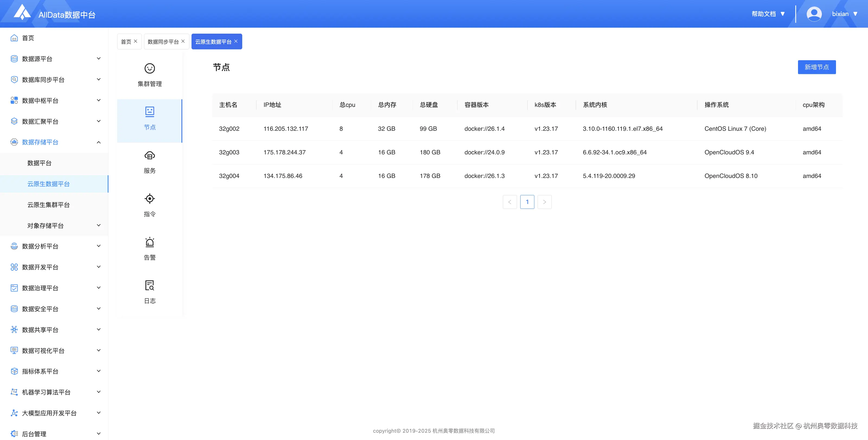Open the 集群管理 cluster management icon

(150, 69)
